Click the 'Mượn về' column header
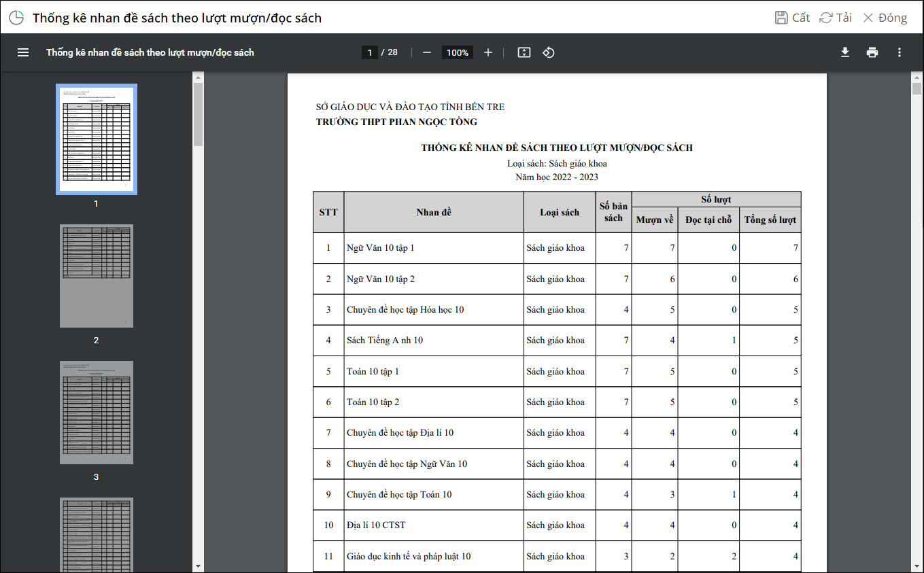This screenshot has width=924, height=573. [x=655, y=220]
